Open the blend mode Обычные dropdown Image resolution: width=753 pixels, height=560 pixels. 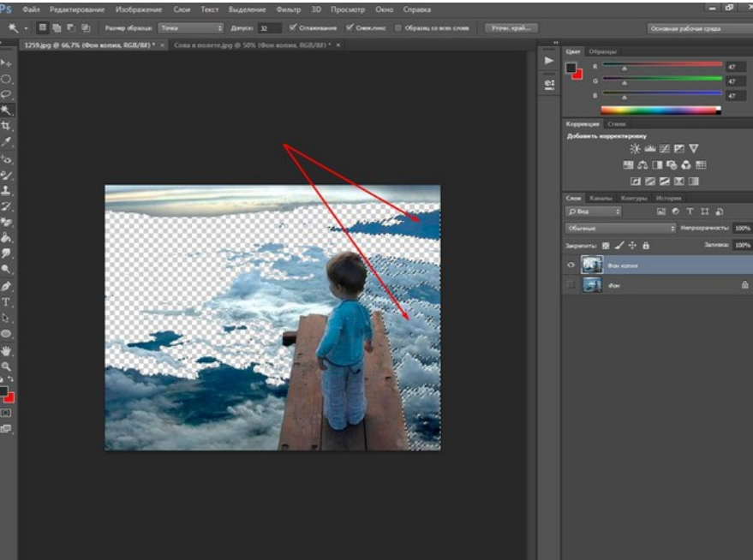[620, 229]
